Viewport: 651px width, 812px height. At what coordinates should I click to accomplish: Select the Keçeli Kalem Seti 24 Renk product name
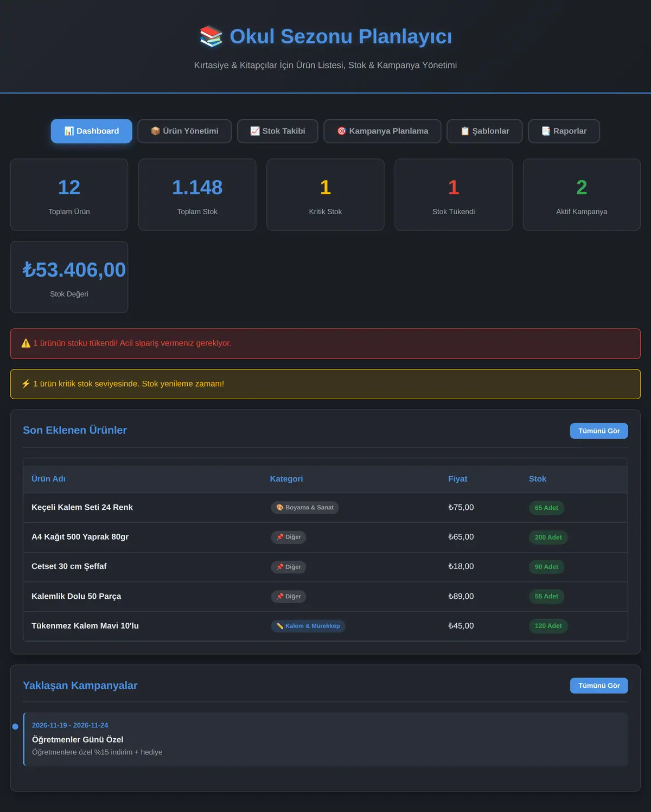(82, 507)
